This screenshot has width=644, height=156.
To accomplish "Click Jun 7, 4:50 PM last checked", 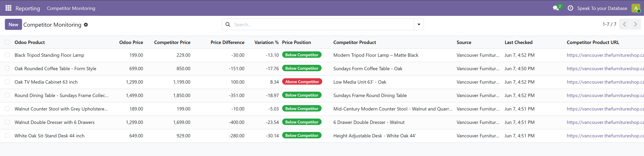I will [520, 69].
